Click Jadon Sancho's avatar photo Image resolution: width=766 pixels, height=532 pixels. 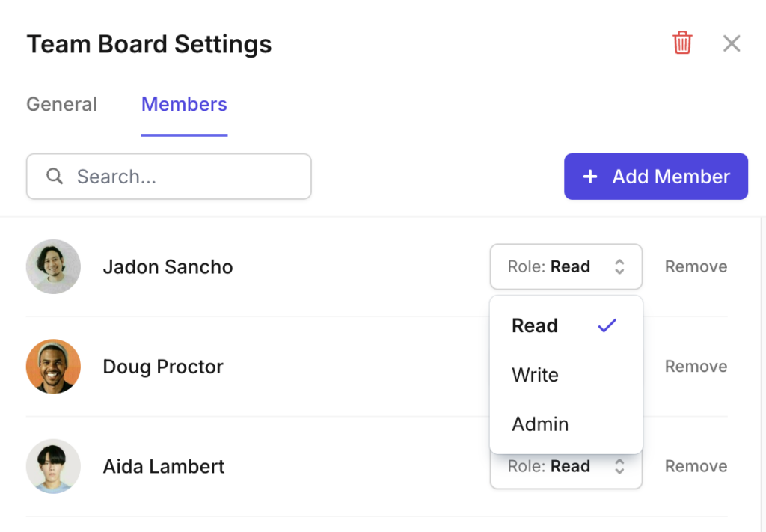pyautogui.click(x=53, y=266)
